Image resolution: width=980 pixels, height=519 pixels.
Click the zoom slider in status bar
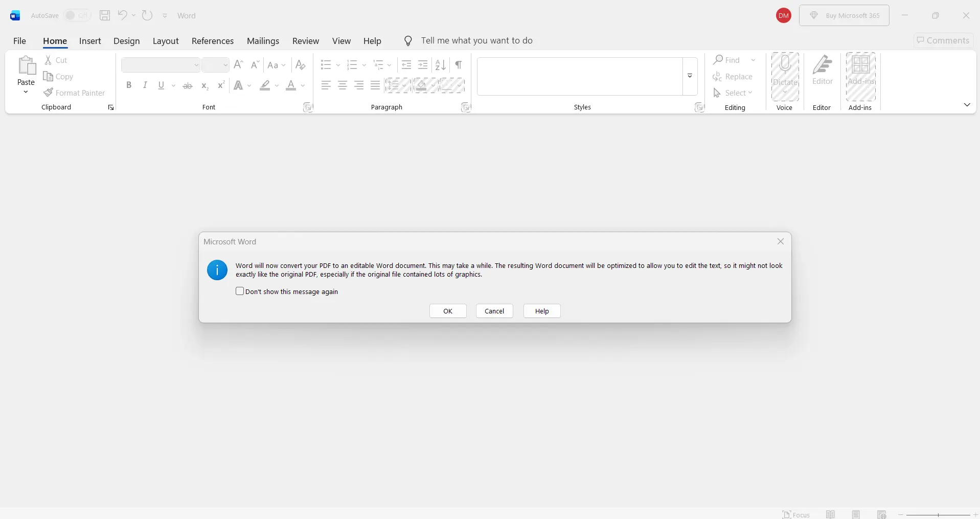(938, 514)
